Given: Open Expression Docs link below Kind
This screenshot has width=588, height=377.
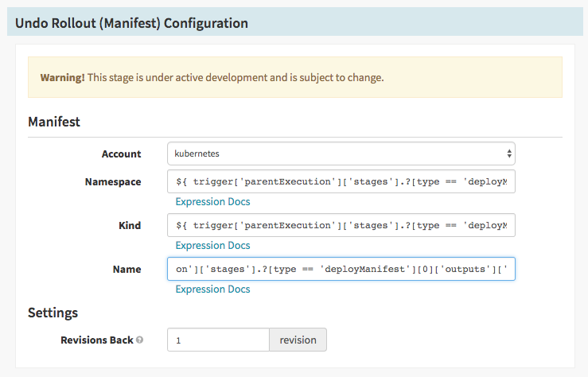Looking at the screenshot, I should pyautogui.click(x=212, y=246).
